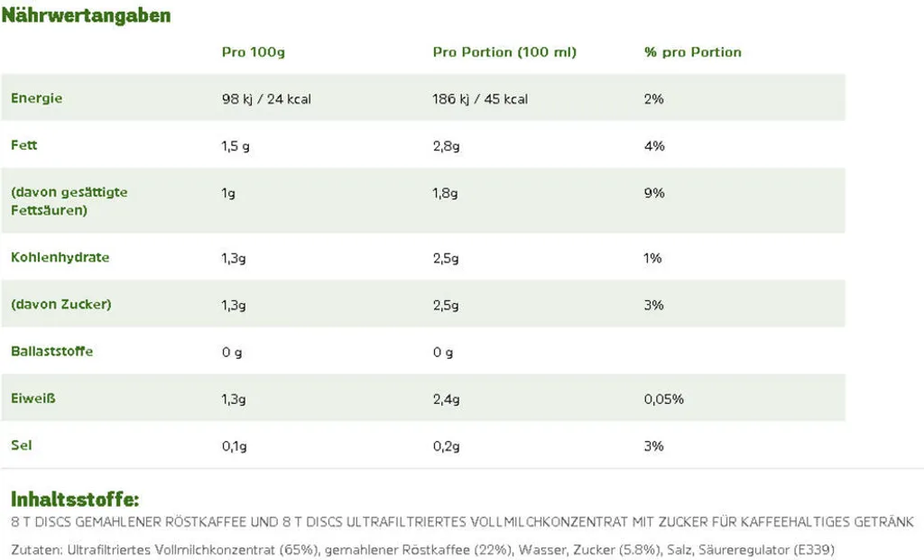Click the davon gesättigte Fettsäuren label

[69, 201]
